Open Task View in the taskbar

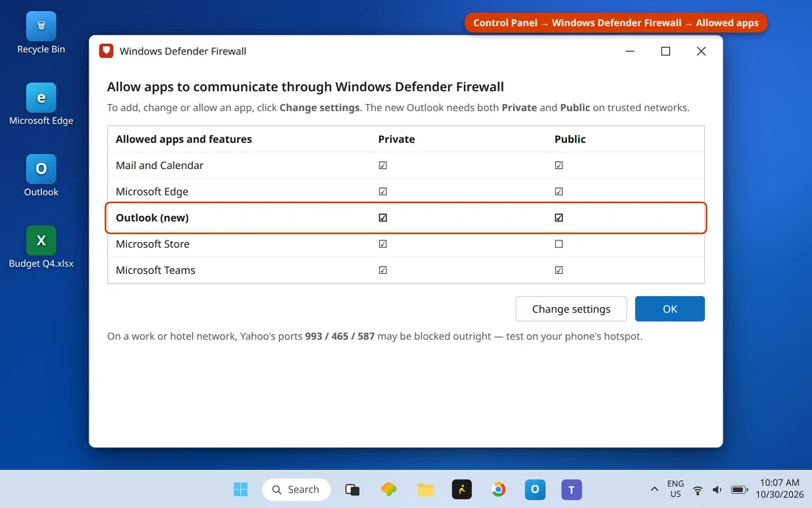click(x=352, y=489)
